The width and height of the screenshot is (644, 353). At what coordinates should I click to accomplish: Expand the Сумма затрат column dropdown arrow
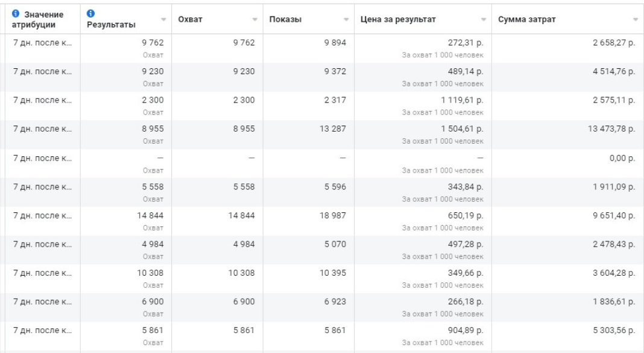pos(635,20)
